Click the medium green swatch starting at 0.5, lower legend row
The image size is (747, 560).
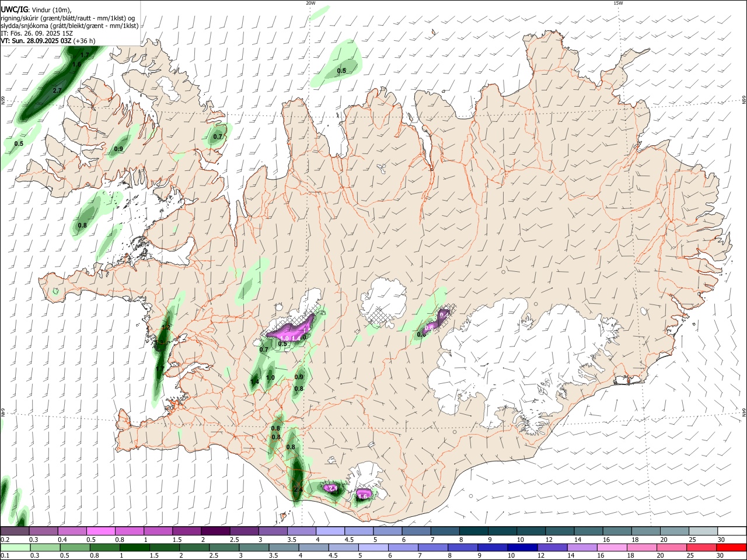pos(75,547)
